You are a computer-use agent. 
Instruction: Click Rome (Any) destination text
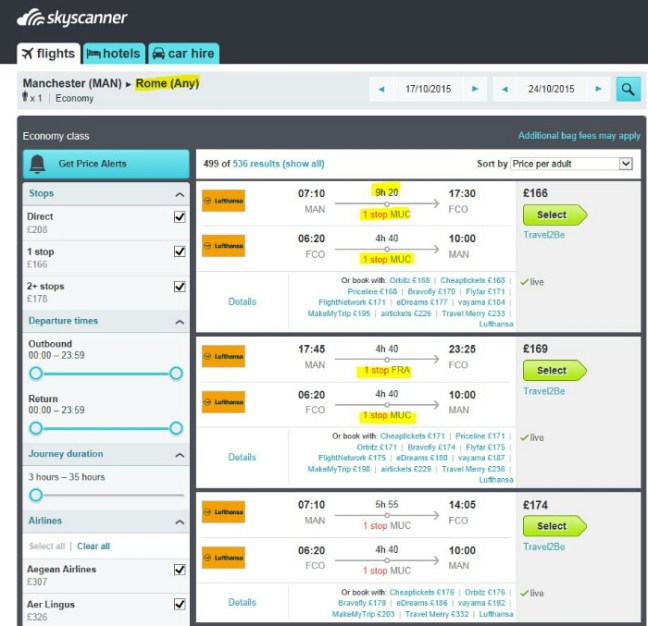(167, 83)
